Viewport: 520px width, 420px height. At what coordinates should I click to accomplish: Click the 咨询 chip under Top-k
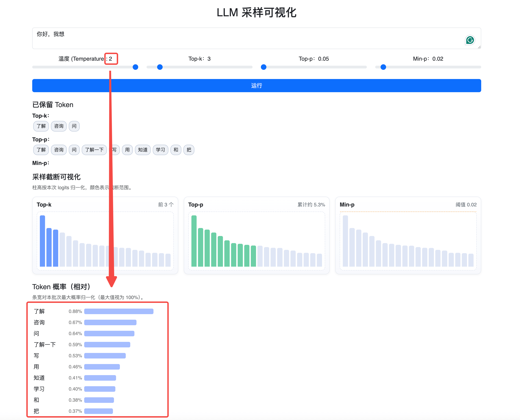coord(59,126)
